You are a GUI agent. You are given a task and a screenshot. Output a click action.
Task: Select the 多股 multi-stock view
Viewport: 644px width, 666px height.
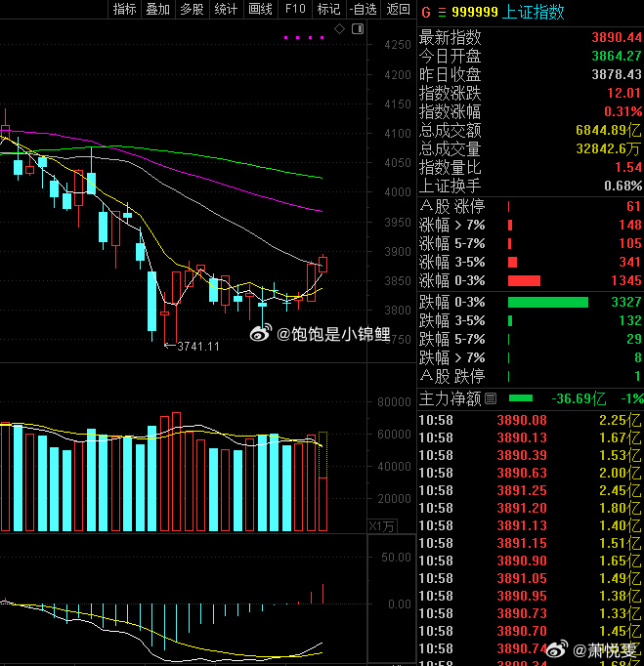tap(192, 9)
